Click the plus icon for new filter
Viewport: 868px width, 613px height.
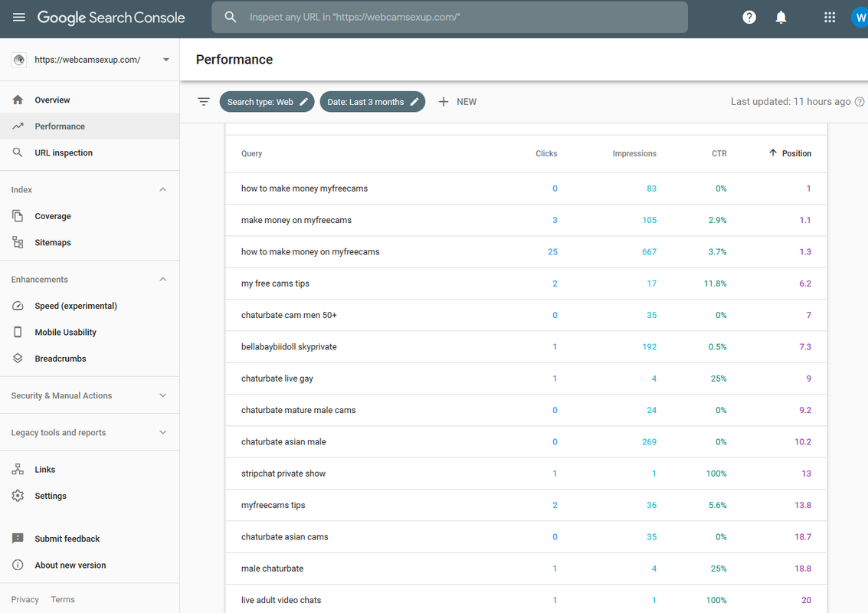tap(444, 101)
